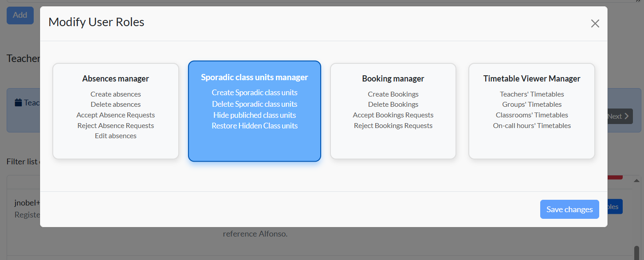Viewport: 644px width, 260px height.
Task: Deselect the Sporadic class units manager card
Action: 255,111
